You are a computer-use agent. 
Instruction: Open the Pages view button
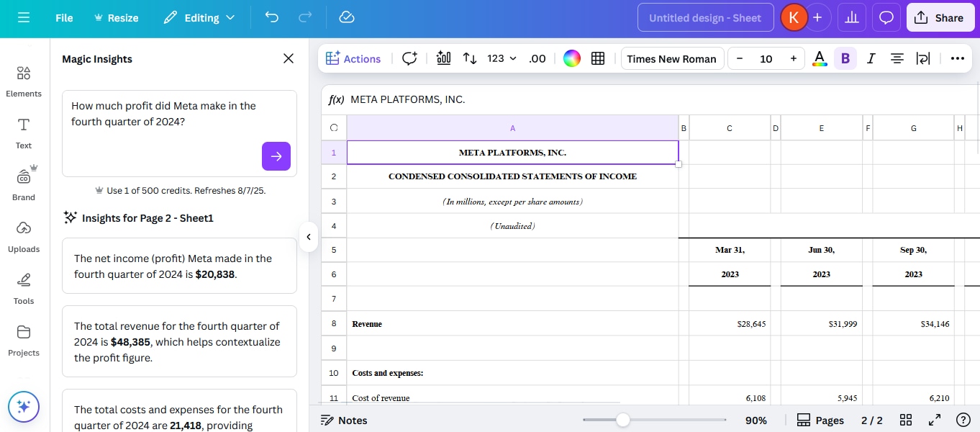(x=820, y=420)
